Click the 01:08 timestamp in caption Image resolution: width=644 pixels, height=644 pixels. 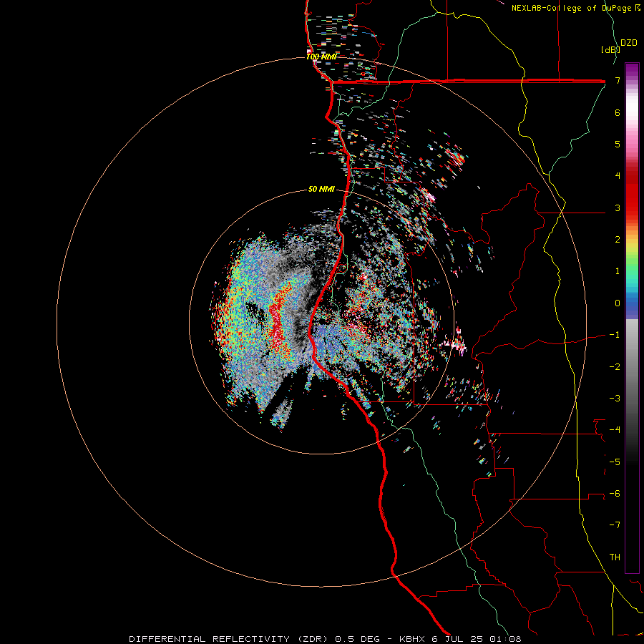[x=506, y=639]
